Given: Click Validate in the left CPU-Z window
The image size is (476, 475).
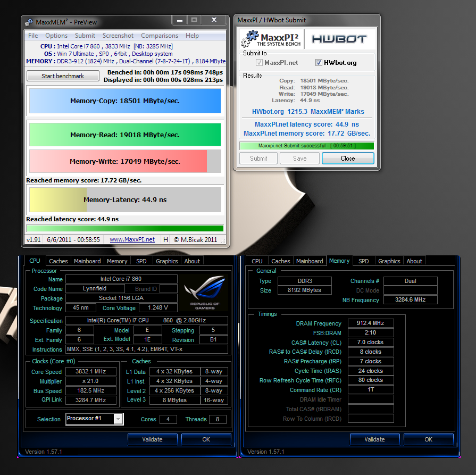Looking at the screenshot, I should 153,439.
